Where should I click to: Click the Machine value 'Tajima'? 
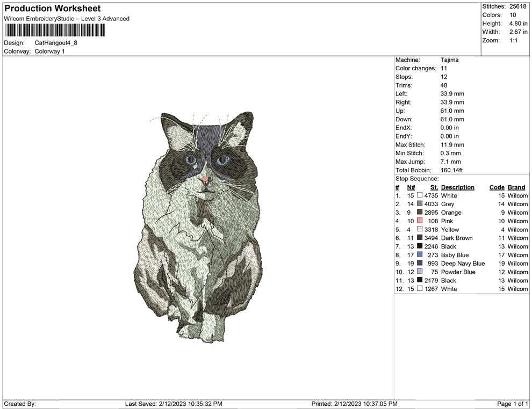450,60
